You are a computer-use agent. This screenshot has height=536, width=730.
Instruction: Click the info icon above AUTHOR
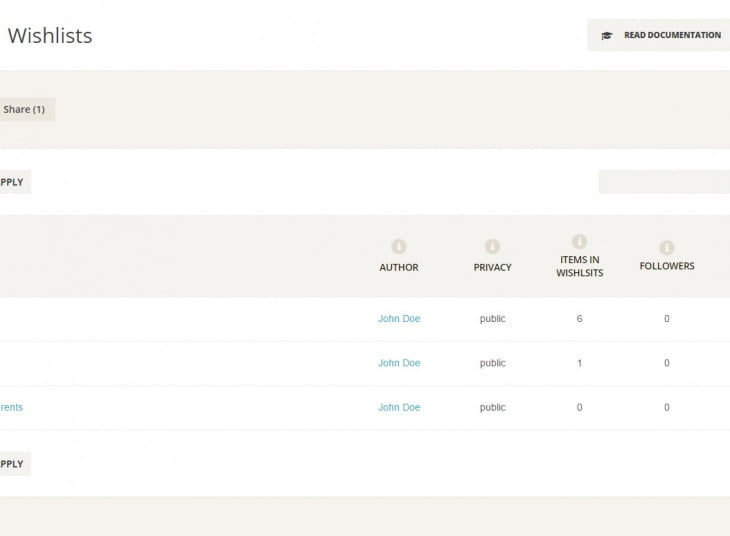[399, 246]
